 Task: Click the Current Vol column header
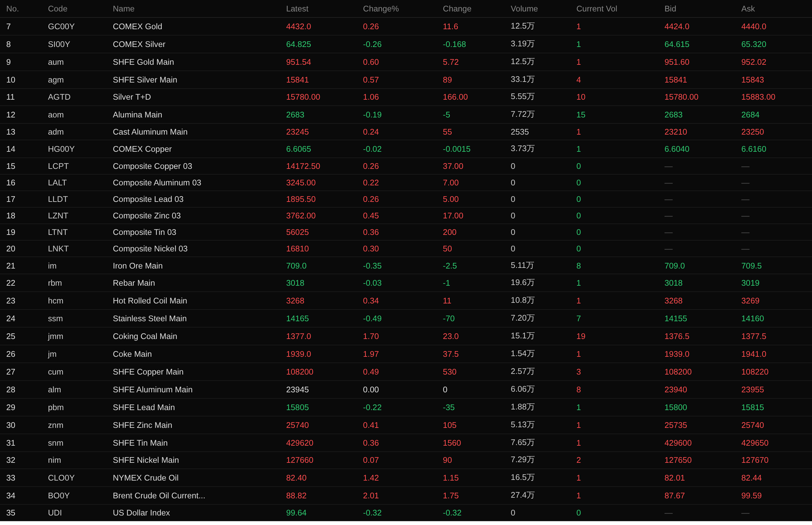[x=596, y=9]
